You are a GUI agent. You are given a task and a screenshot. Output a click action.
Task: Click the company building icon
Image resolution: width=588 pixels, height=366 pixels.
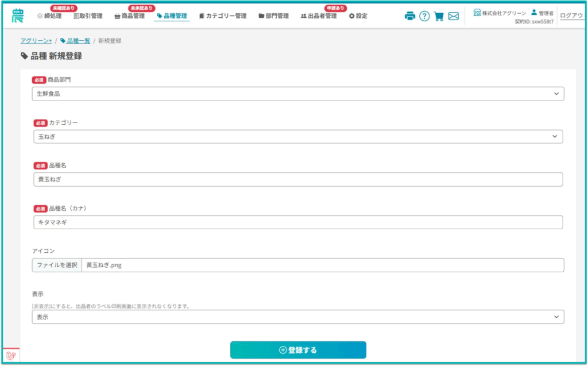click(477, 12)
